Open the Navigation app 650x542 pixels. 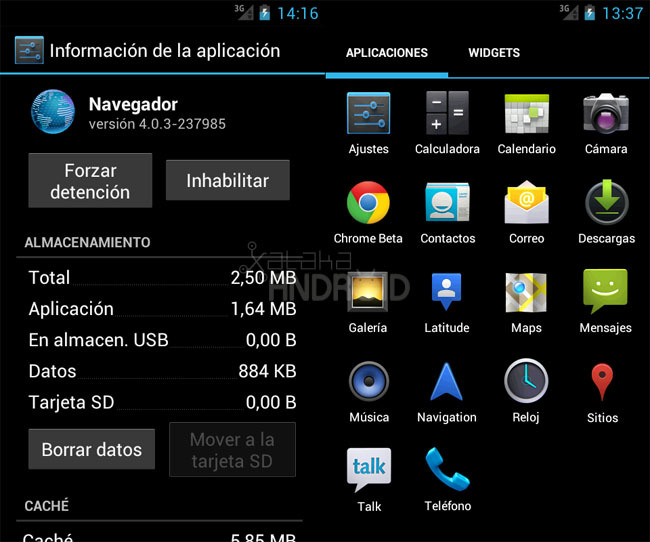[447, 392]
